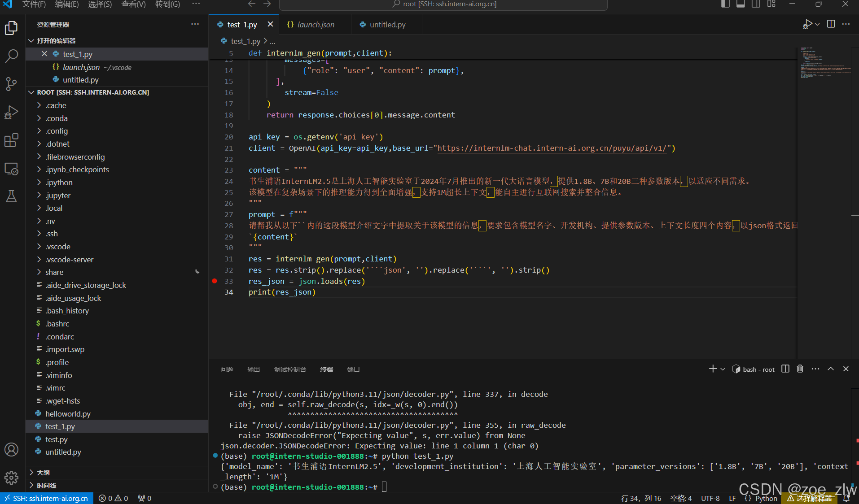The width and height of the screenshot is (859, 504).
Task: Toggle primary side bar layout icon
Action: [x=725, y=4]
